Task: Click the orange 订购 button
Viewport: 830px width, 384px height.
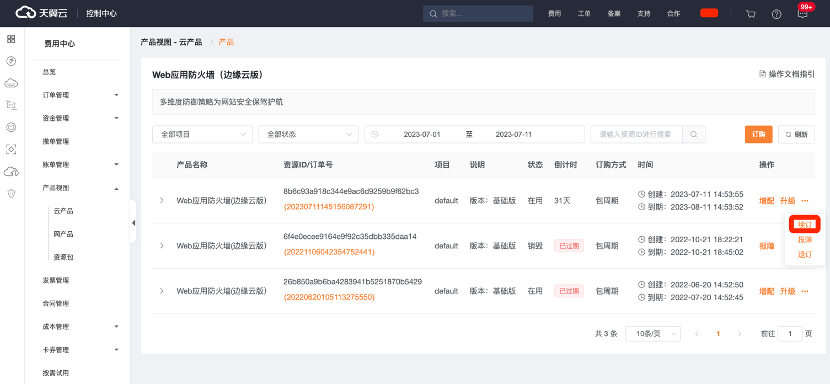Action: pos(759,135)
